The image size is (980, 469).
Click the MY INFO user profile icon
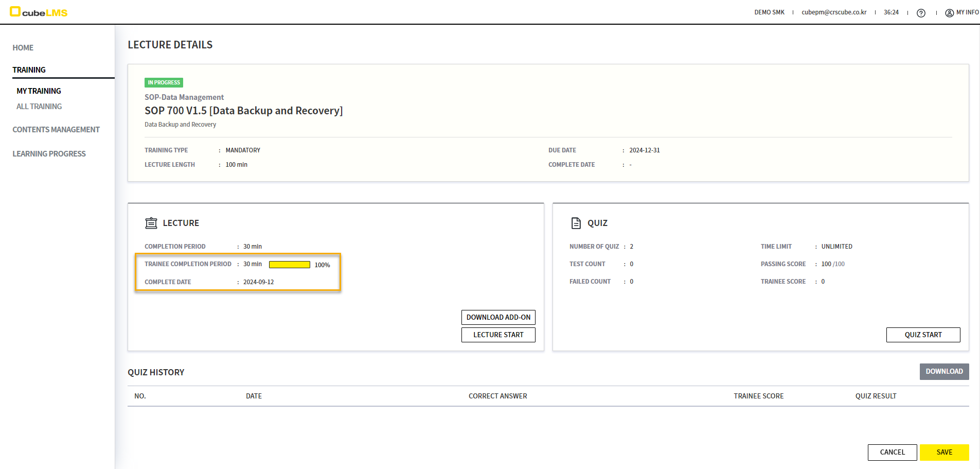[x=949, y=13]
